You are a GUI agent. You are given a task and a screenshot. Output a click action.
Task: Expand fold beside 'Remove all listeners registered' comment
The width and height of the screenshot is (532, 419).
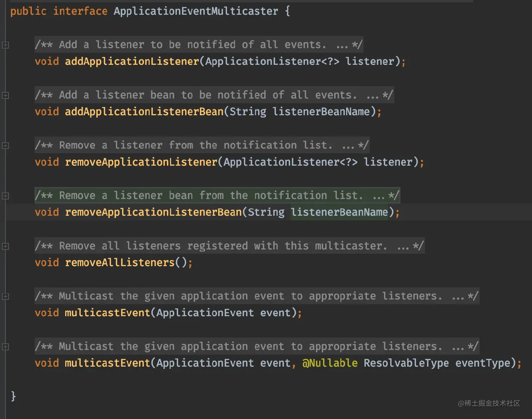point(5,246)
